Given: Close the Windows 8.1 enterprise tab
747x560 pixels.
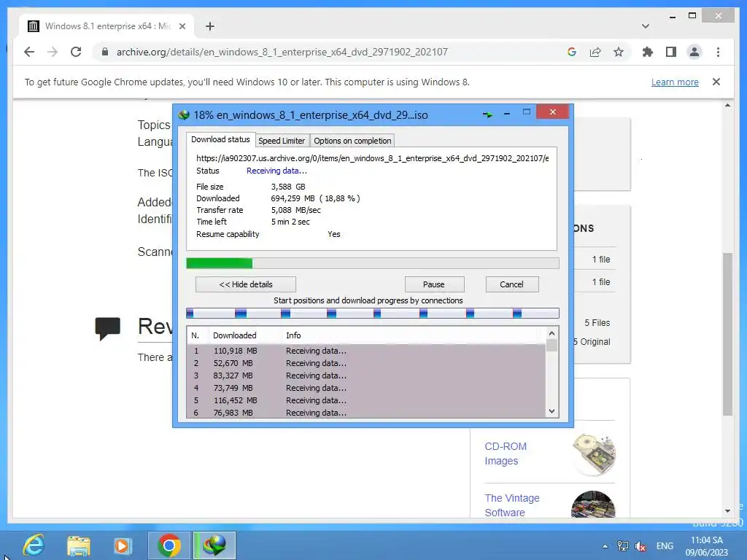Looking at the screenshot, I should [x=182, y=26].
